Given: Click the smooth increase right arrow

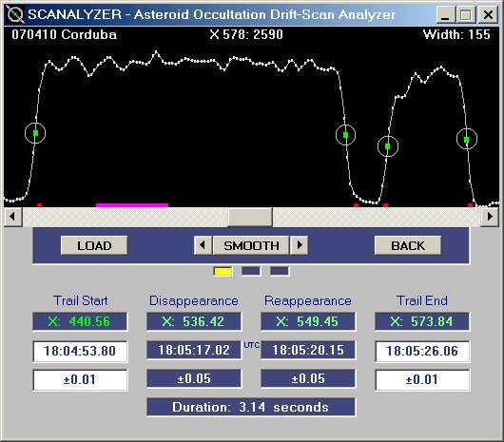Looking at the screenshot, I should tap(300, 245).
